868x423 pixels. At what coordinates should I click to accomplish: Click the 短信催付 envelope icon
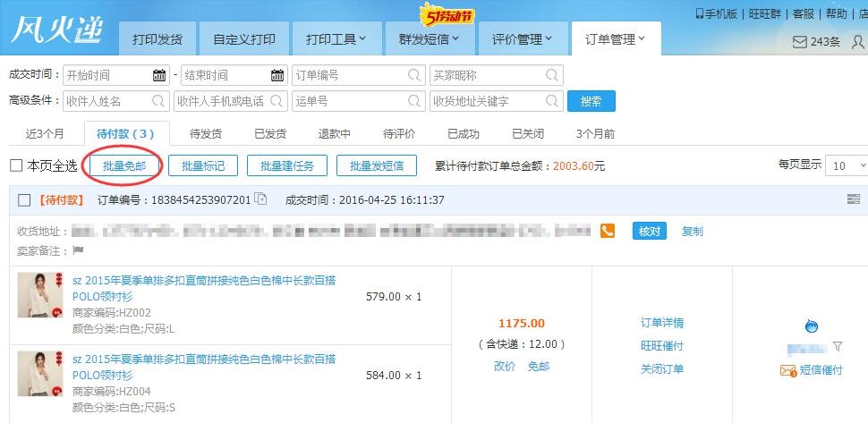click(x=788, y=370)
